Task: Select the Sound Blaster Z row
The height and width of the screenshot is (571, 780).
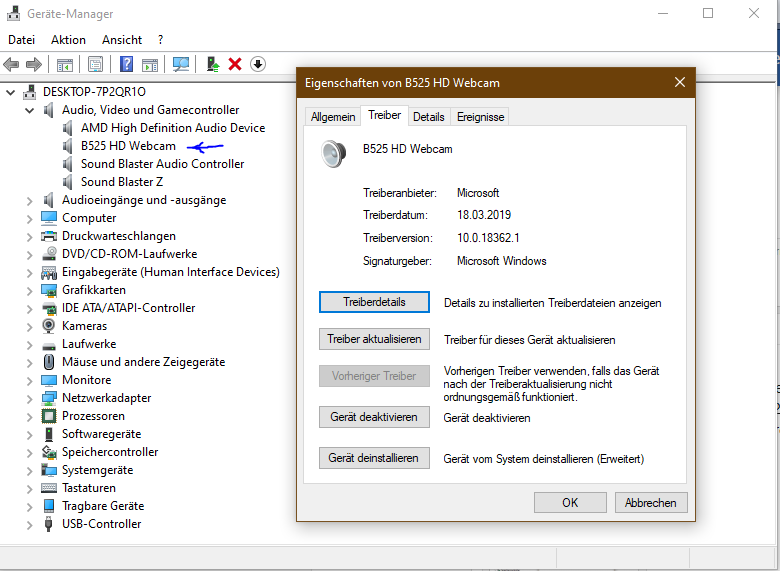Action: (x=122, y=182)
